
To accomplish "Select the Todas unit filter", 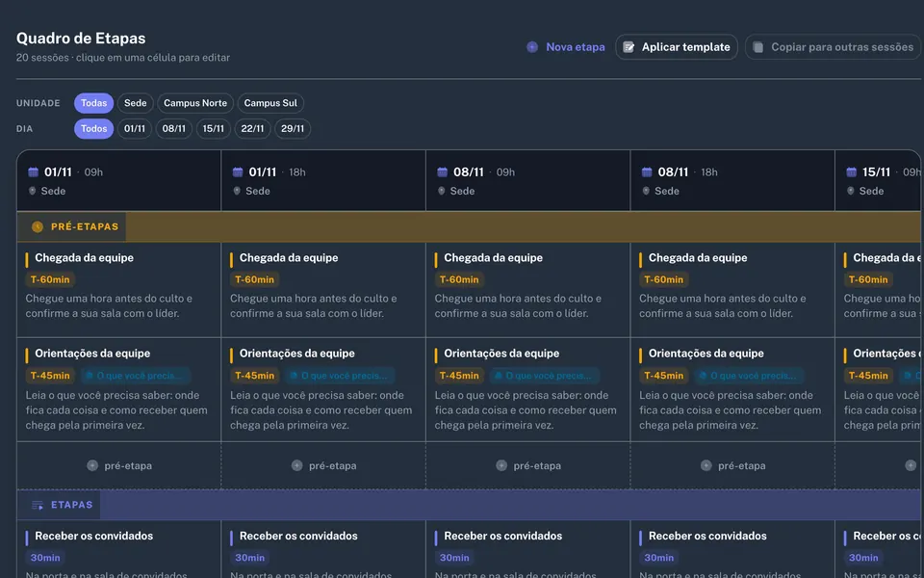I will 93,103.
